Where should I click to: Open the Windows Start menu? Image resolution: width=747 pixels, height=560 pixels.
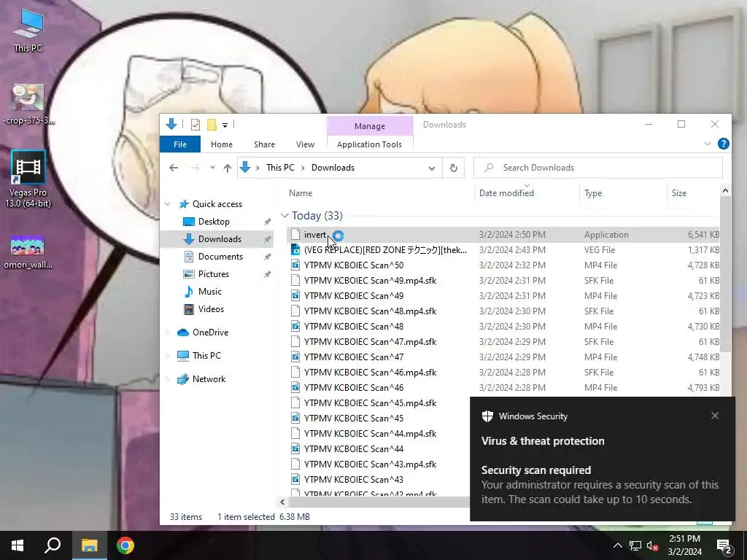point(18,545)
